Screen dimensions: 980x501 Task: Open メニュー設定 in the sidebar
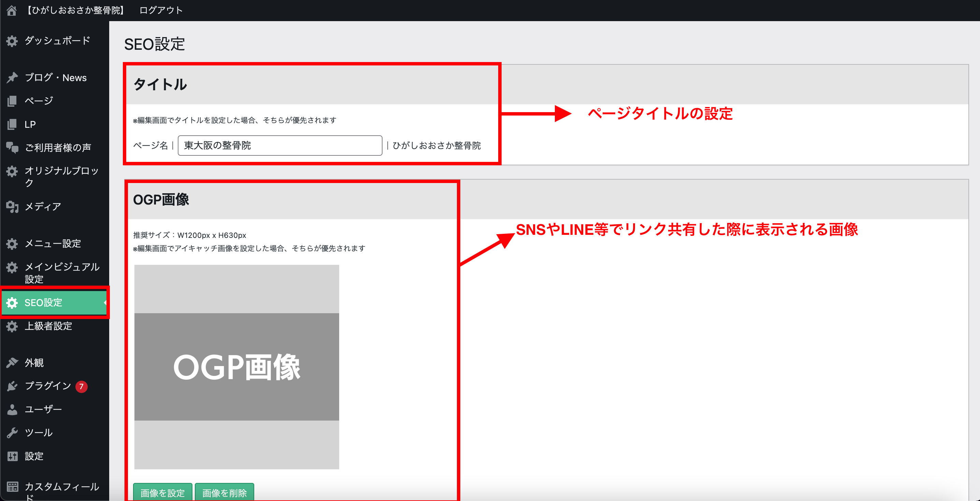[x=53, y=244]
